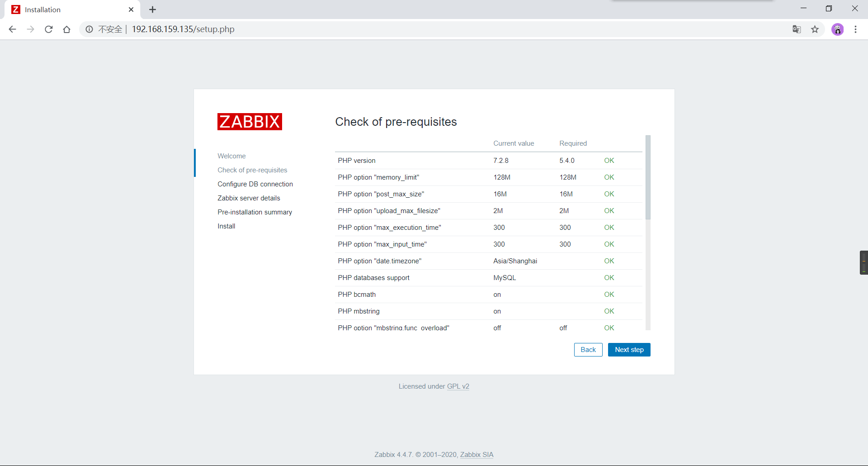868x466 pixels.
Task: Select the Install step in sidebar
Action: (226, 226)
